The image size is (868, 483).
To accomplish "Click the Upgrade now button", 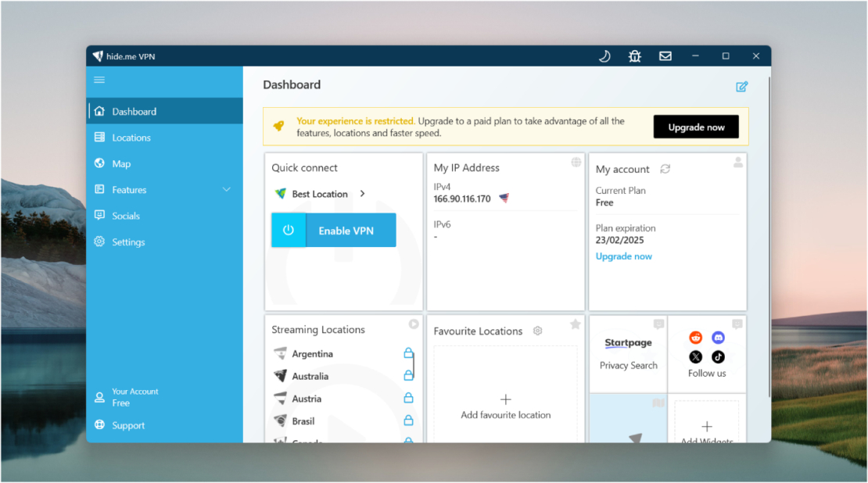I will click(x=696, y=126).
